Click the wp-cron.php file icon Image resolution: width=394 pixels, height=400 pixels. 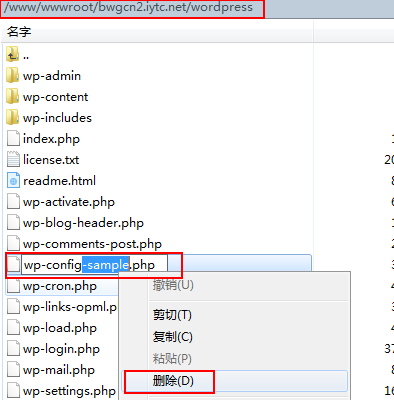pyautogui.click(x=13, y=286)
